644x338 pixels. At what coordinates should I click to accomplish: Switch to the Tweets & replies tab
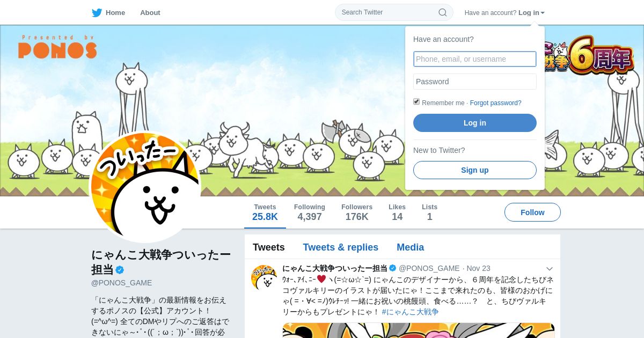[x=340, y=247]
